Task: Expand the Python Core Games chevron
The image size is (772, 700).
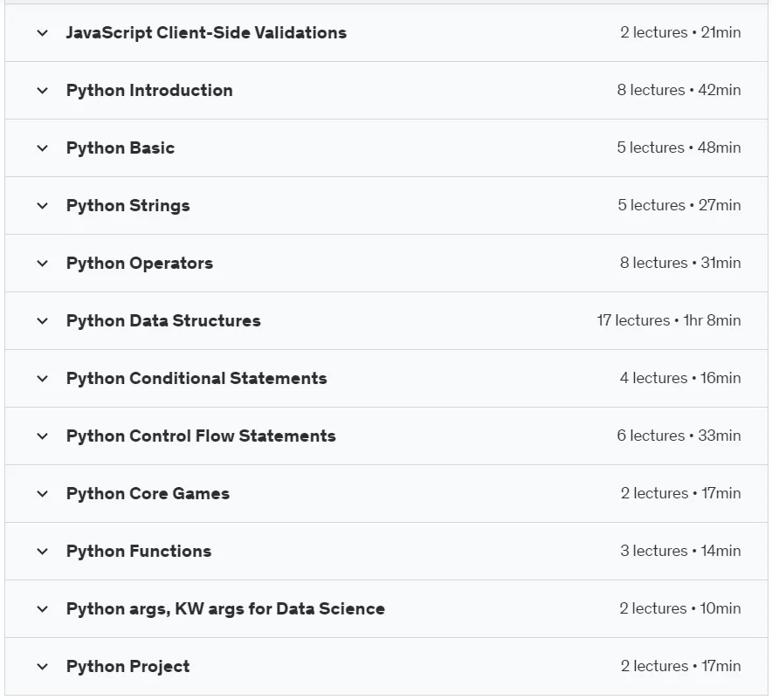Action: coord(42,493)
